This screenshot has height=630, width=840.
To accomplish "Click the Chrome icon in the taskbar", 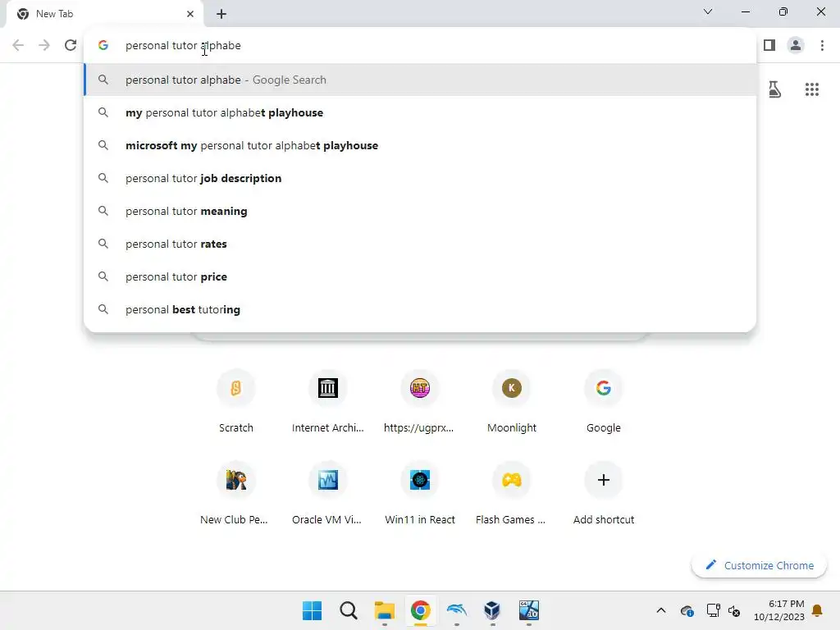I will click(x=421, y=610).
